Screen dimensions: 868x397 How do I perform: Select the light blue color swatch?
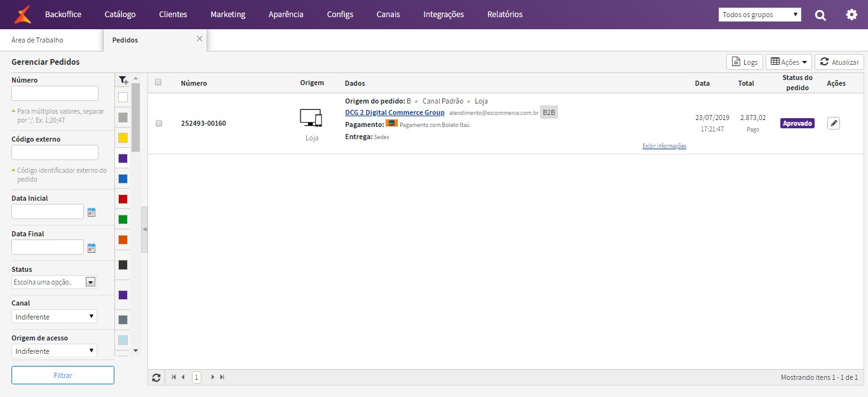click(x=123, y=340)
